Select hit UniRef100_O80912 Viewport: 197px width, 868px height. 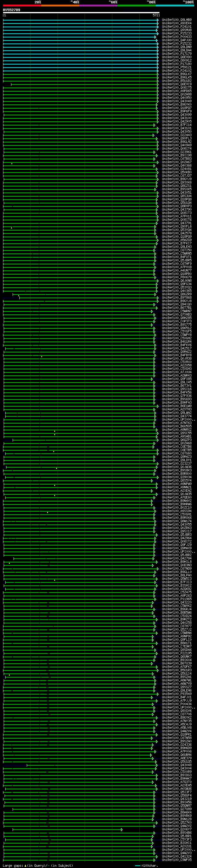177,61
